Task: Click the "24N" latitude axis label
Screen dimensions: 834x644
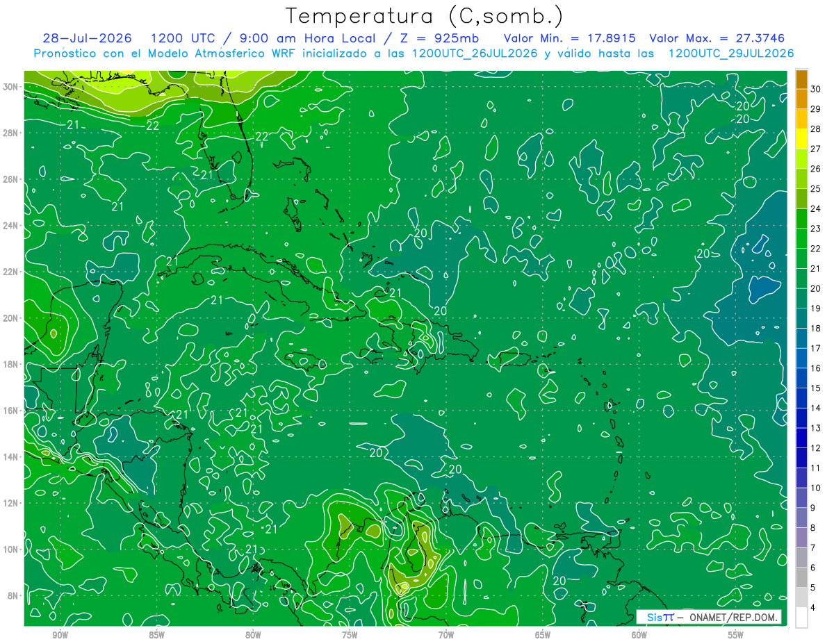Action: (x=11, y=226)
